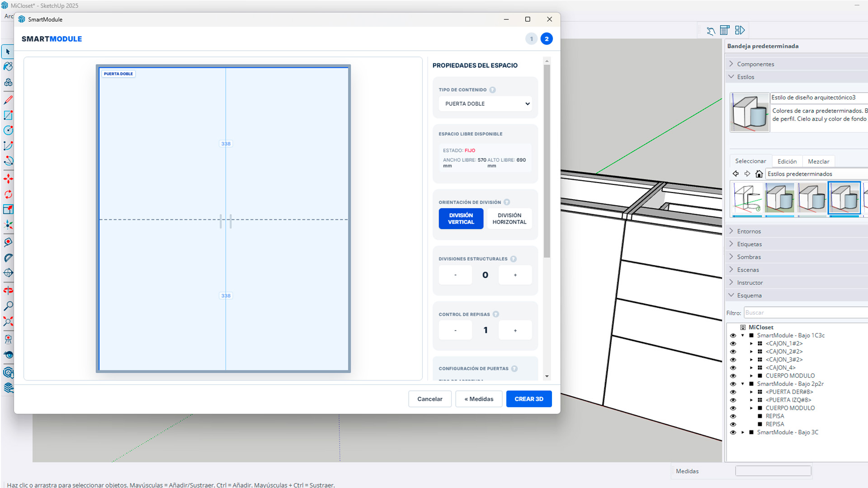Expand SmartModule - Bajo 3C tree node
The width and height of the screenshot is (868, 488).
tap(743, 432)
